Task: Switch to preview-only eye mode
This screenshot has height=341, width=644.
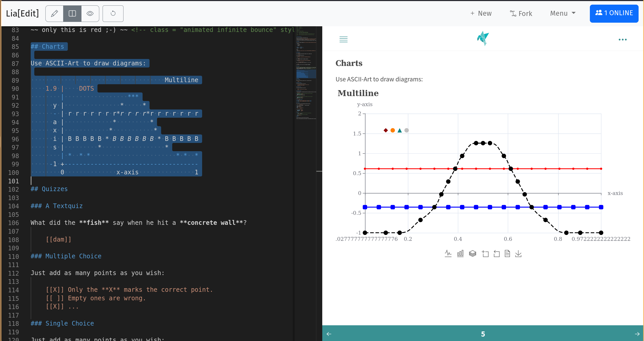Action: [x=90, y=14]
